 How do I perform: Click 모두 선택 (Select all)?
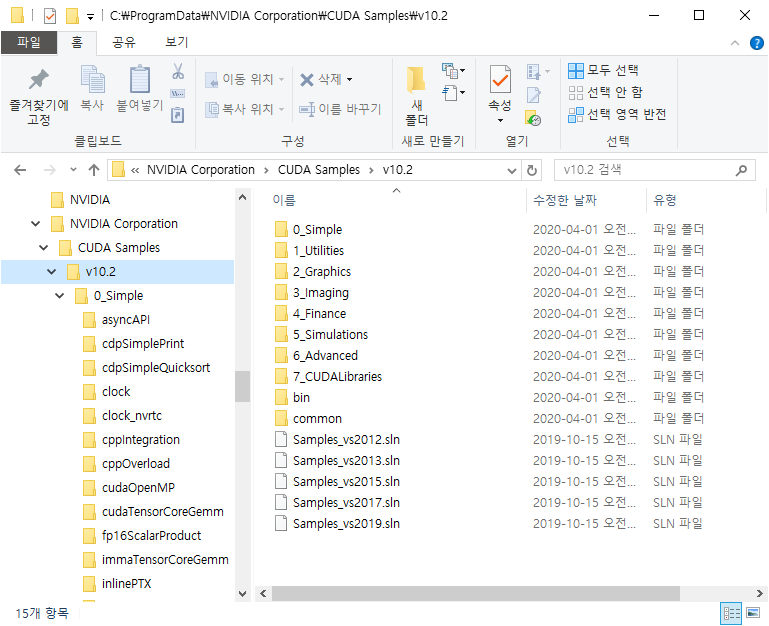click(x=603, y=70)
